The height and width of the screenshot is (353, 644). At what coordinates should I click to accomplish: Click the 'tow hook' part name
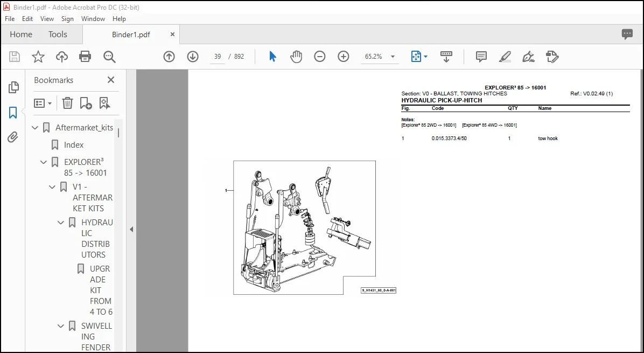[x=548, y=139]
